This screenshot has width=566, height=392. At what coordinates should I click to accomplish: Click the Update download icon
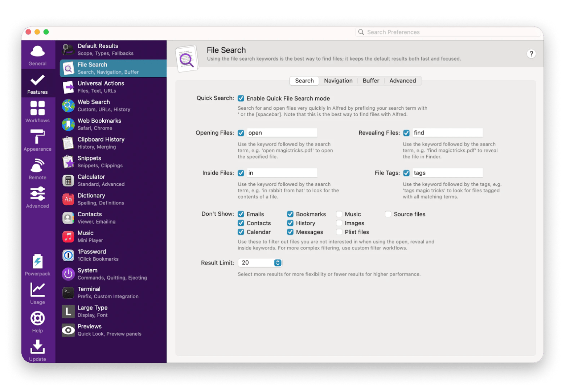[37, 347]
